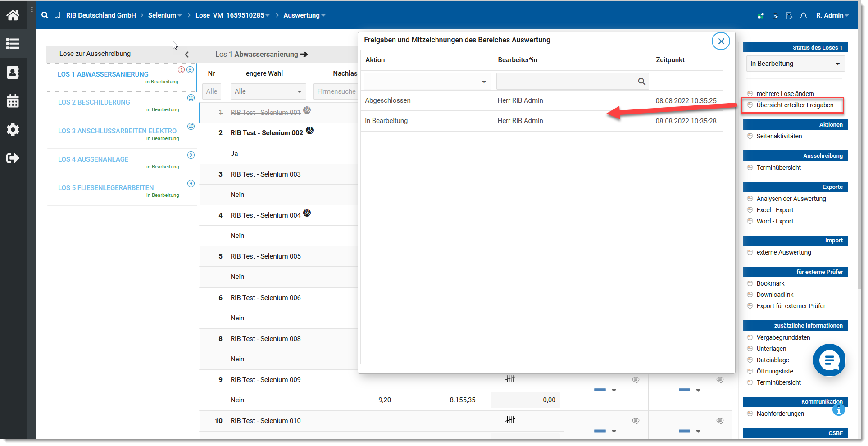Image resolution: width=868 pixels, height=446 pixels.
Task: Click Export für externer Prüfer
Action: pos(791,306)
